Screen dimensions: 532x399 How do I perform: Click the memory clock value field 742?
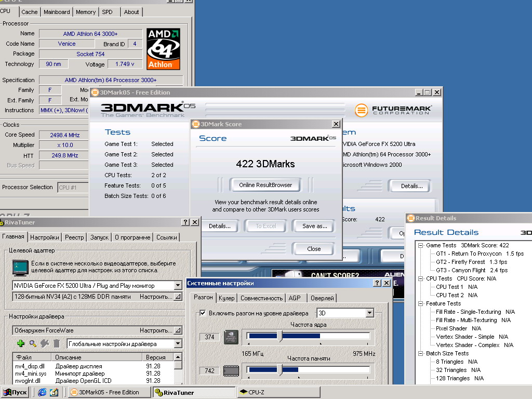coord(209,370)
